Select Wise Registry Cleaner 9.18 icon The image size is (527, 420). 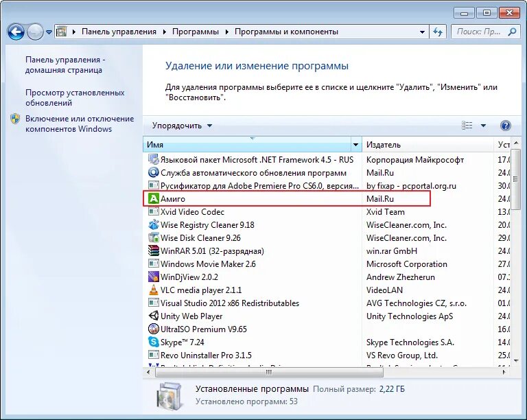point(153,224)
